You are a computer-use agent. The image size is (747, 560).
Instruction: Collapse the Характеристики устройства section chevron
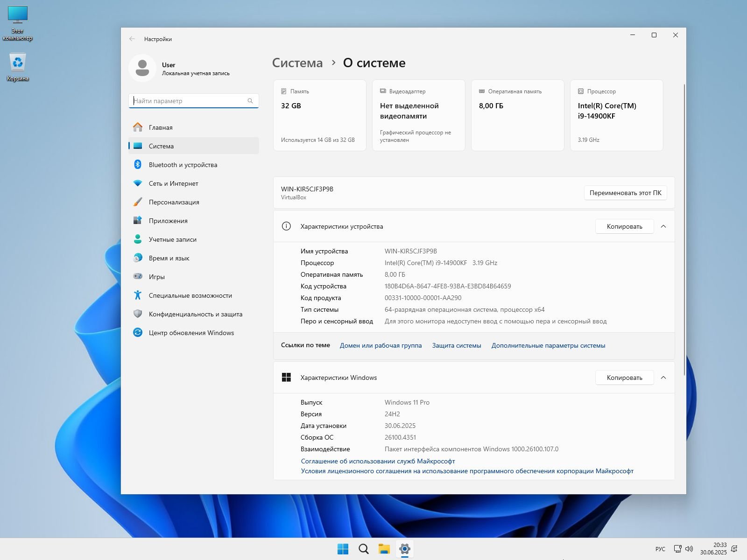point(663,226)
